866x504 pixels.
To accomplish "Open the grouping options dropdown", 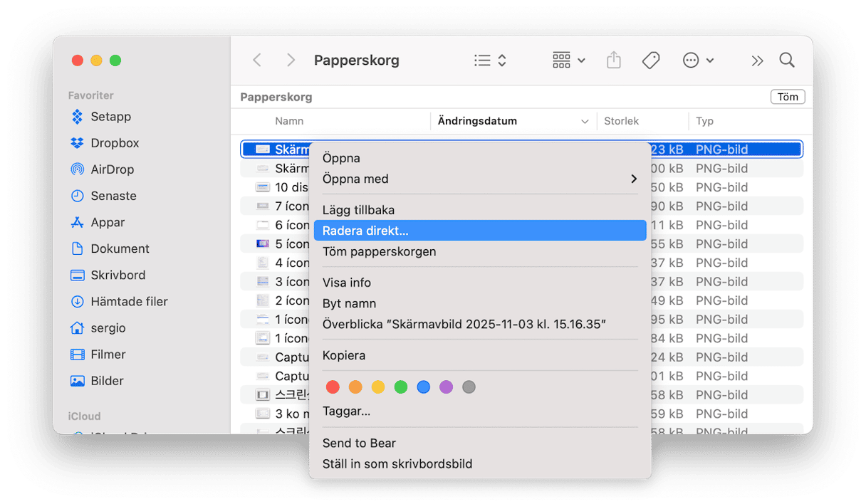I will (568, 61).
